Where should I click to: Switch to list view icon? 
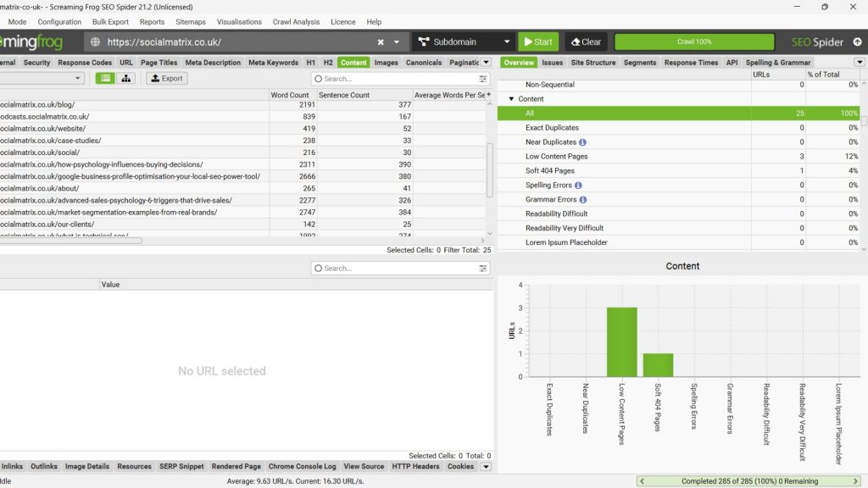(105, 78)
